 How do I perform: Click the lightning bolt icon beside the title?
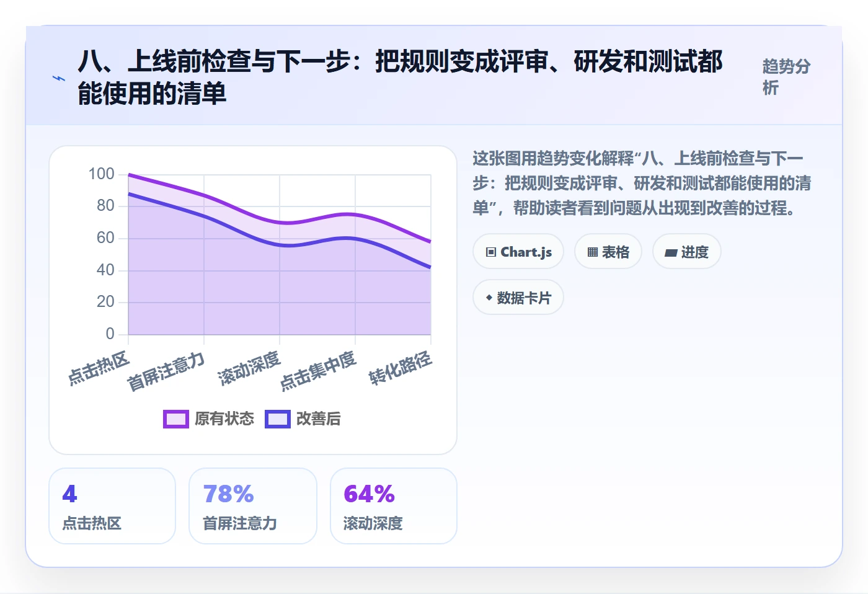click(59, 78)
